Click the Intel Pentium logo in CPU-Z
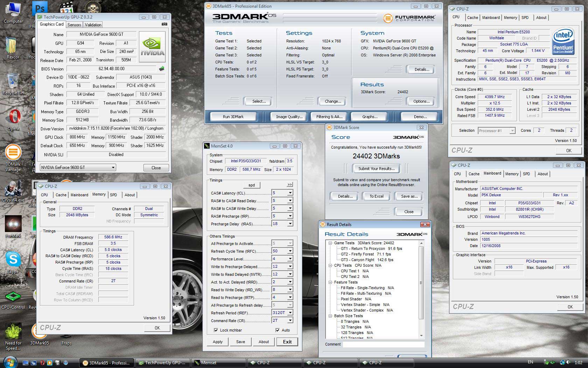The height and width of the screenshot is (368, 588). (x=563, y=42)
